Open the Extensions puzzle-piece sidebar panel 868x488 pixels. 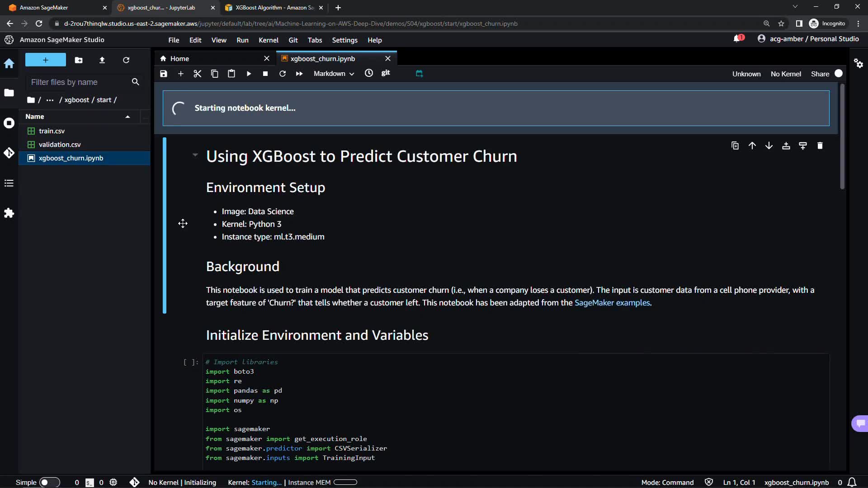(x=9, y=213)
